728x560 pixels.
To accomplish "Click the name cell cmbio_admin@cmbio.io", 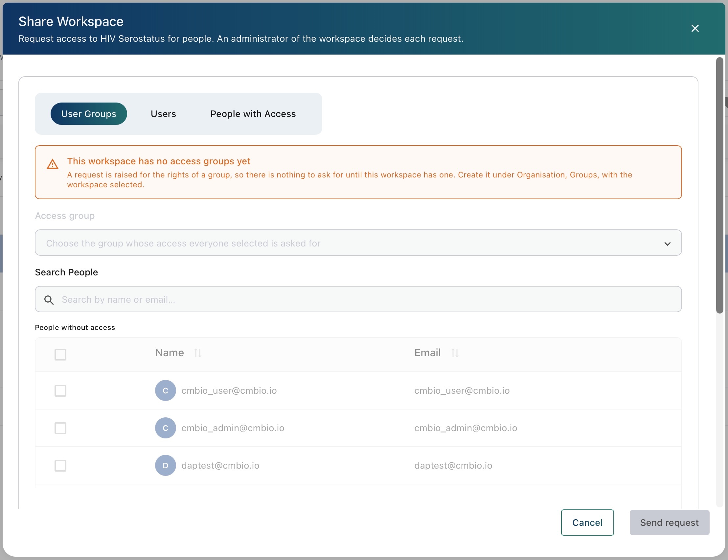I will pyautogui.click(x=233, y=428).
